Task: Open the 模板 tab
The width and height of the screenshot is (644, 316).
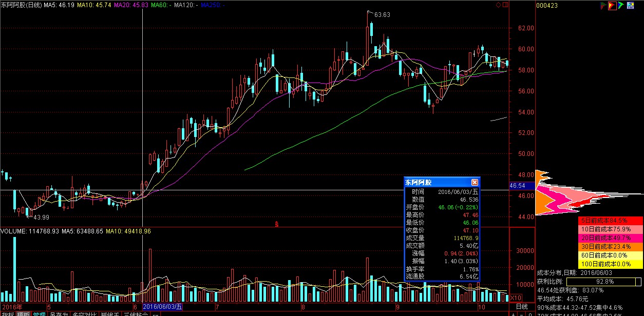Action: tap(23, 314)
